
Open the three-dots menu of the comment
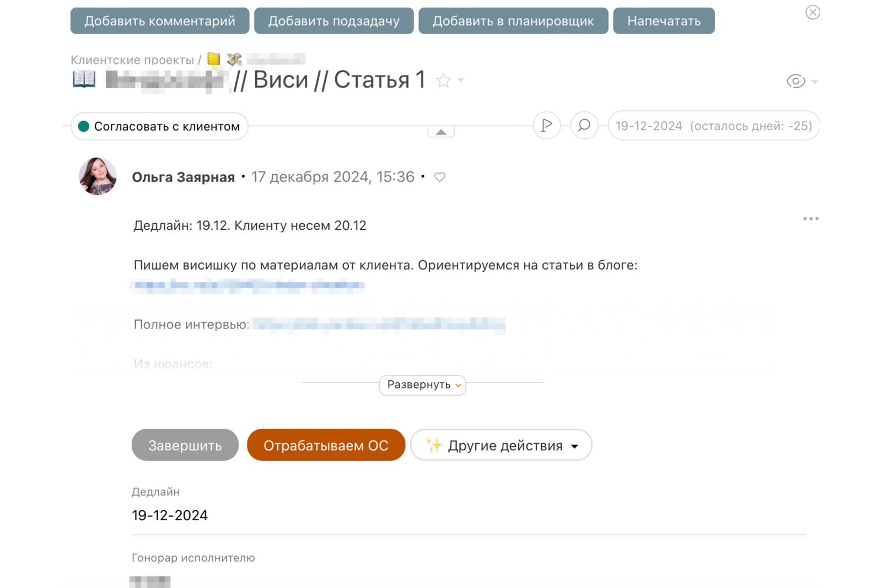[811, 219]
